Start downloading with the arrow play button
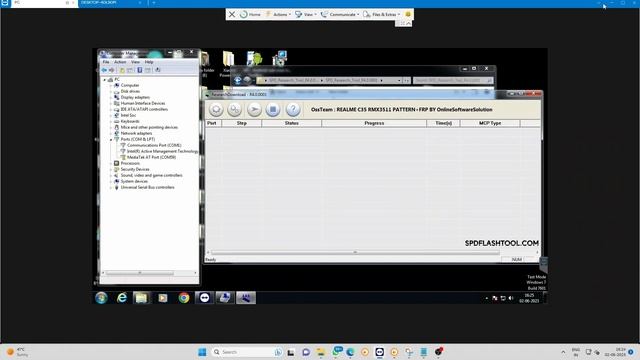This screenshot has height=360, width=640. tap(254, 109)
